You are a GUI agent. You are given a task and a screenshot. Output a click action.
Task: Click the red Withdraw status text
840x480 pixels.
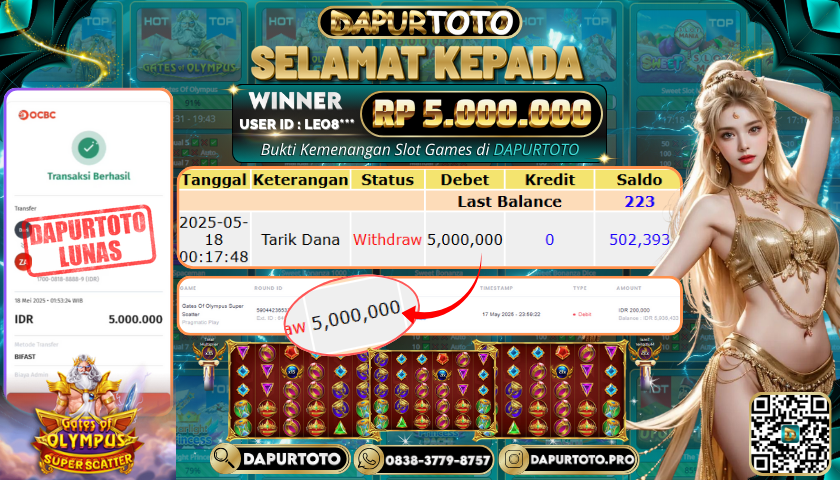pyautogui.click(x=387, y=239)
